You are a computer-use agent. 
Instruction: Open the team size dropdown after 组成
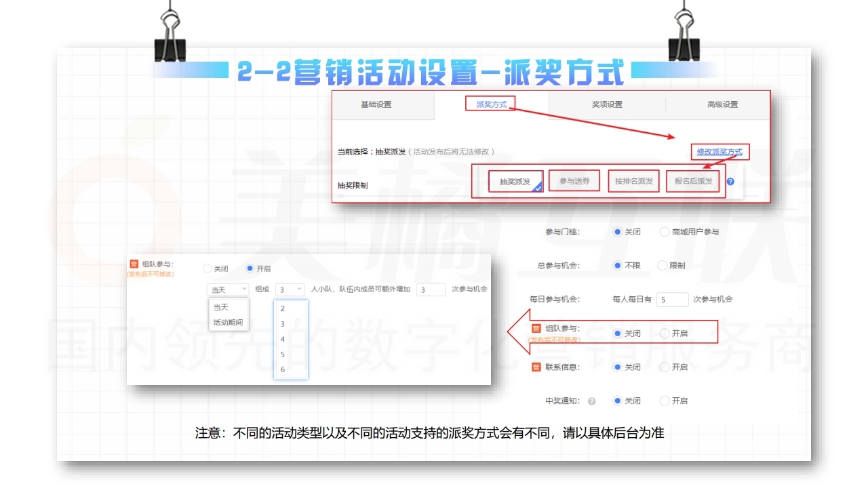click(x=290, y=289)
